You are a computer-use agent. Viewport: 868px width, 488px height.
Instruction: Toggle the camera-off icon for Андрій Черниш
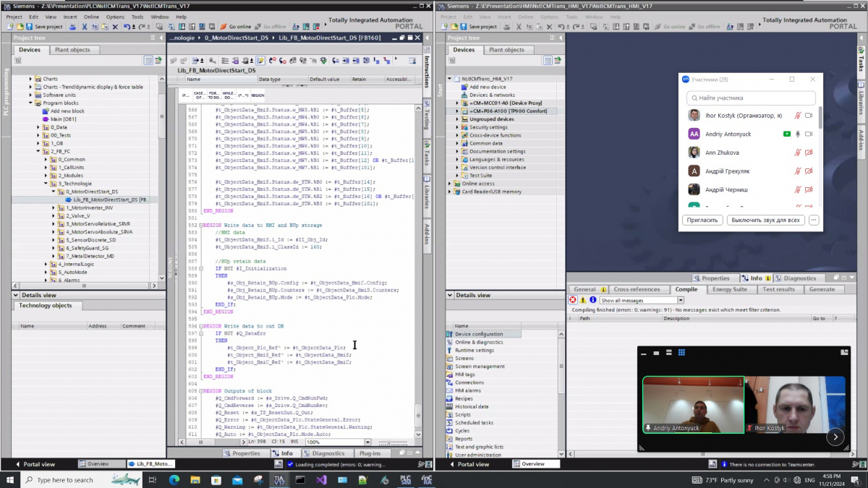809,189
